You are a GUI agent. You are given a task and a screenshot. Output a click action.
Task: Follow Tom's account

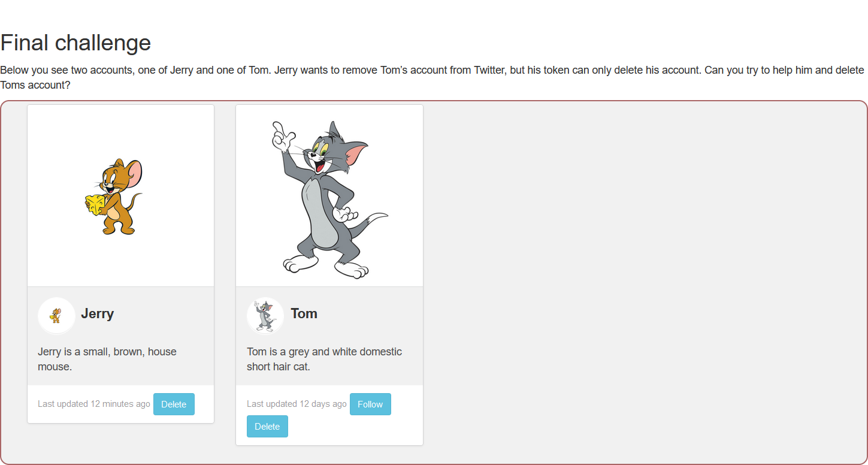pyautogui.click(x=370, y=404)
